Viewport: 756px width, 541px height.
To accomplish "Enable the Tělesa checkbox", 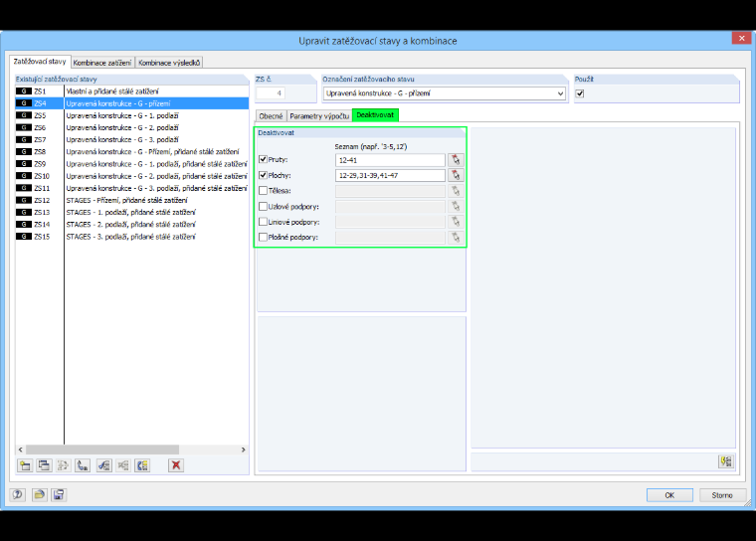I will (x=264, y=191).
